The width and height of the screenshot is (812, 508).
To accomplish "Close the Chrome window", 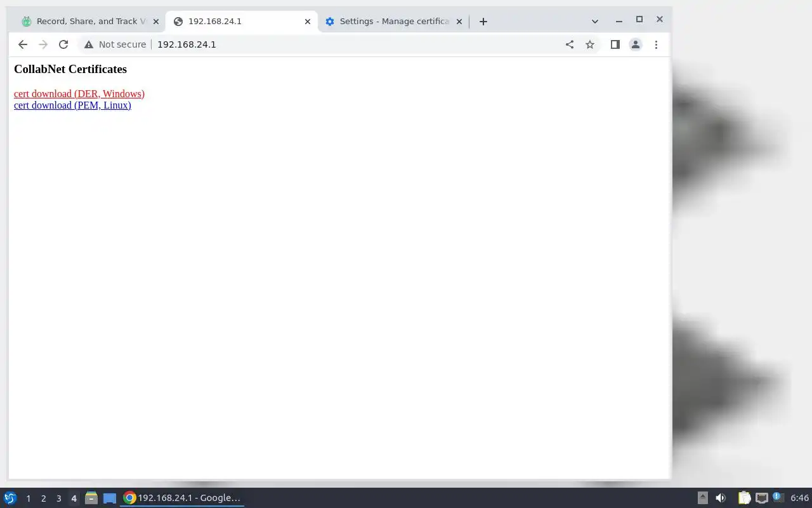I will click(x=660, y=20).
